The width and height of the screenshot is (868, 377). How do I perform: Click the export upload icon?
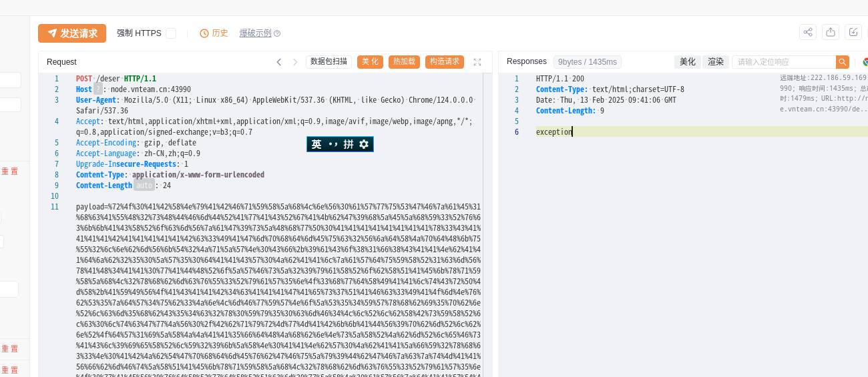click(831, 32)
